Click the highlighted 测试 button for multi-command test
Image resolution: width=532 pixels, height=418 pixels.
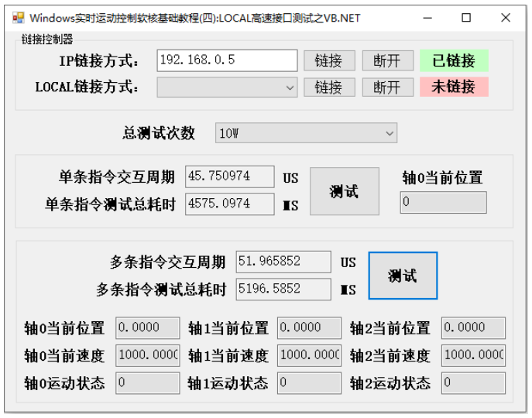coord(403,276)
